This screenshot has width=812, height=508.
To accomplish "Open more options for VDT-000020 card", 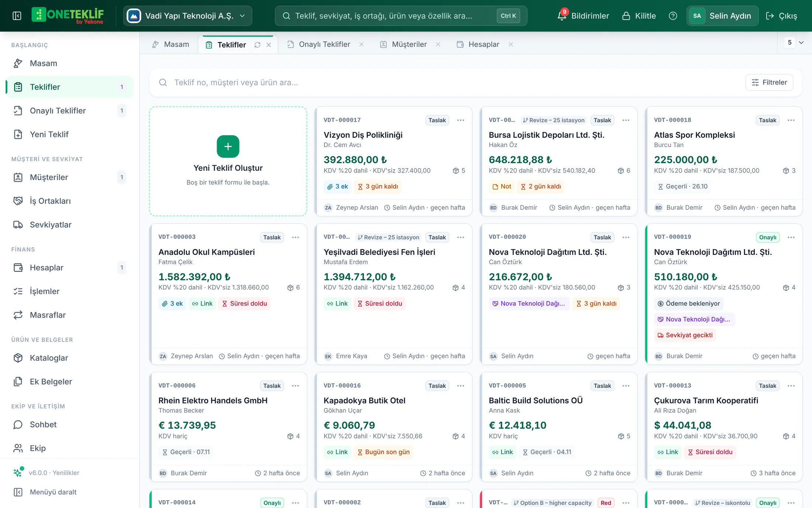I will (626, 237).
